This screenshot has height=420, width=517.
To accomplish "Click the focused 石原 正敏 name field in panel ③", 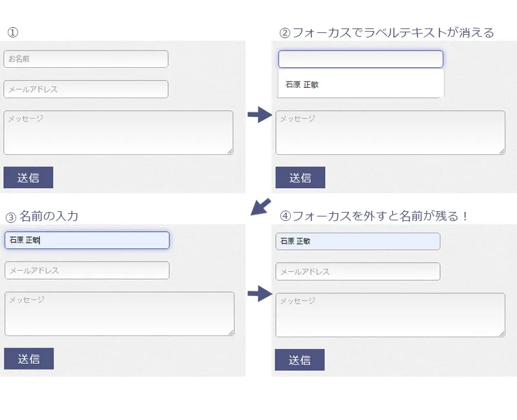I will click(87, 240).
